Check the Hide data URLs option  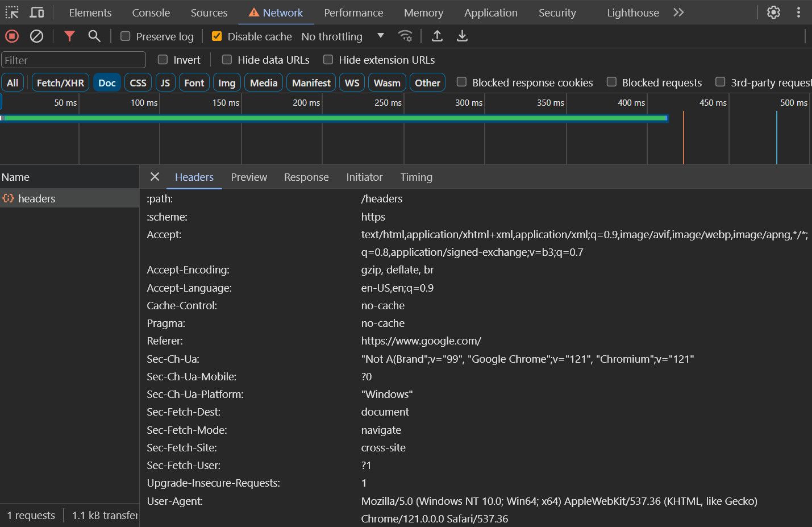pos(227,60)
